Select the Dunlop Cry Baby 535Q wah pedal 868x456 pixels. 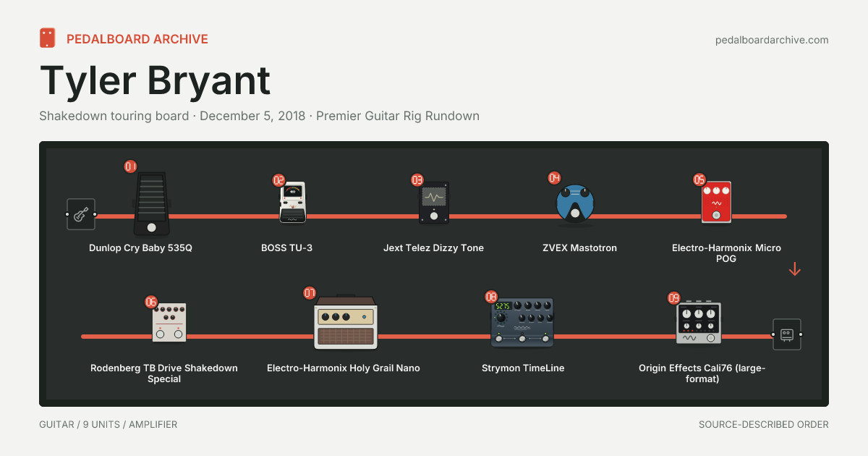pyautogui.click(x=151, y=204)
